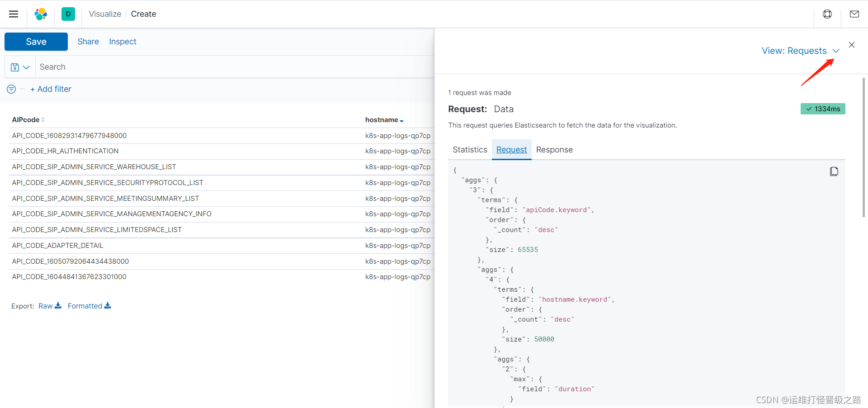Screen dimensions: 868x408
Task: Click the Elastic Kibana logo
Action: (x=41, y=14)
